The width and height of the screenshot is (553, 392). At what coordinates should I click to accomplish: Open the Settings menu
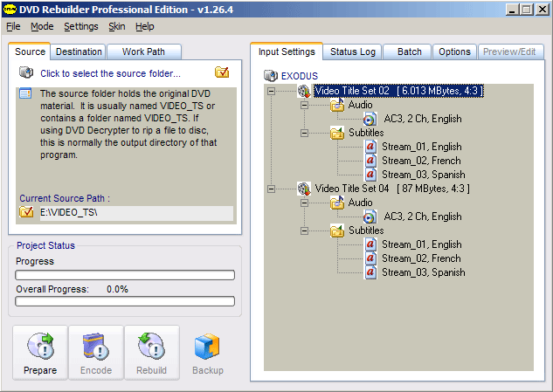coord(80,26)
